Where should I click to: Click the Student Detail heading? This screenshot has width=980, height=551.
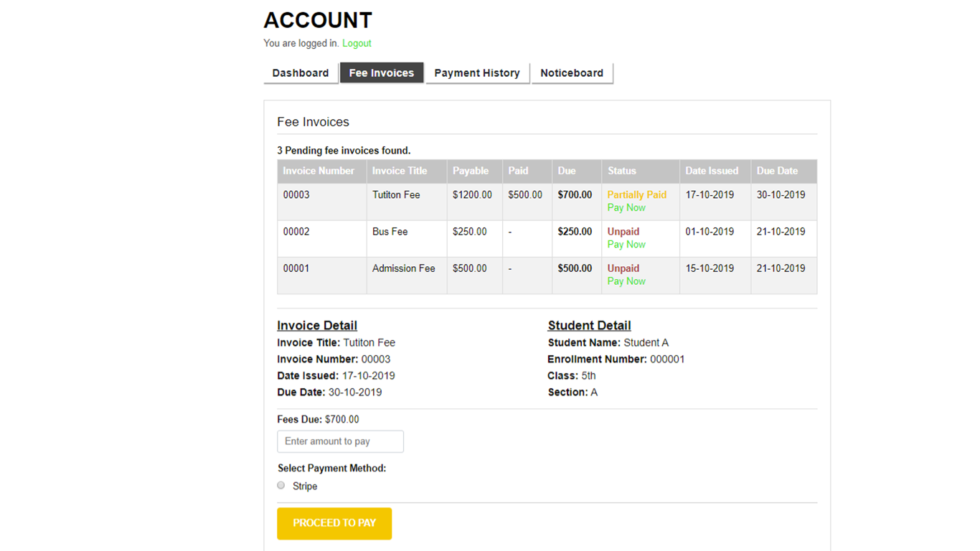point(589,326)
